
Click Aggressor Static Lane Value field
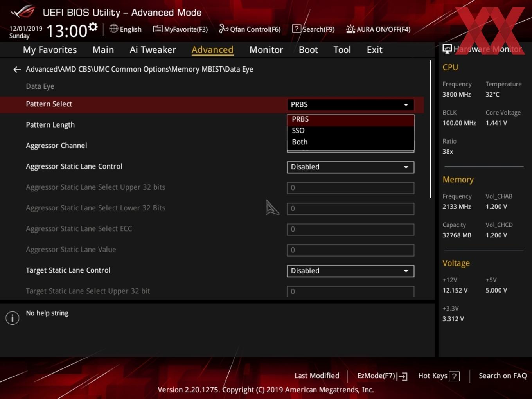point(350,250)
